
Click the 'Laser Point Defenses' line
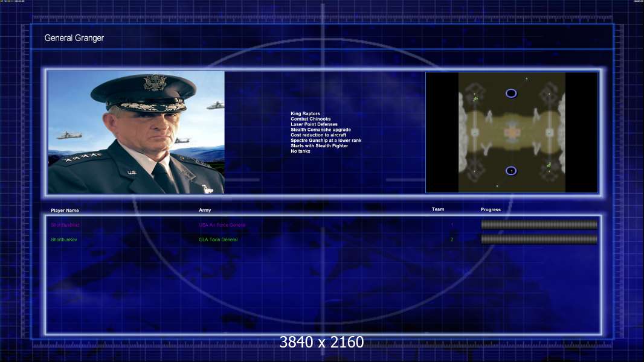(314, 124)
